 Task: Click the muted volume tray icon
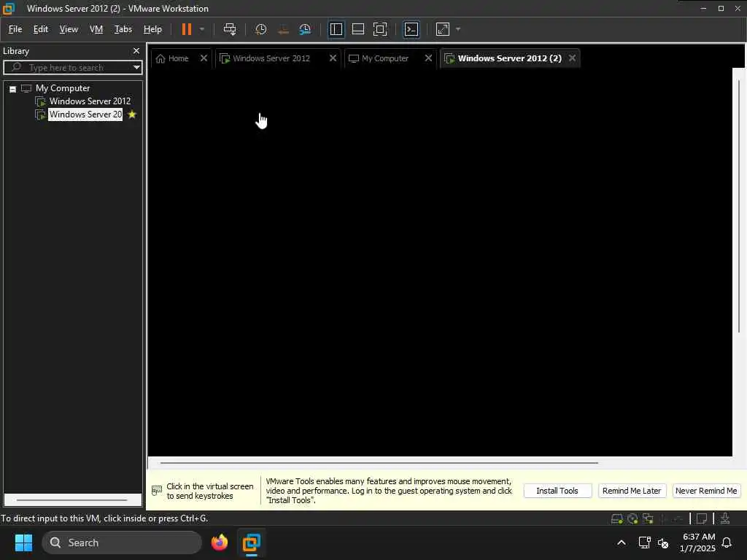click(x=663, y=542)
